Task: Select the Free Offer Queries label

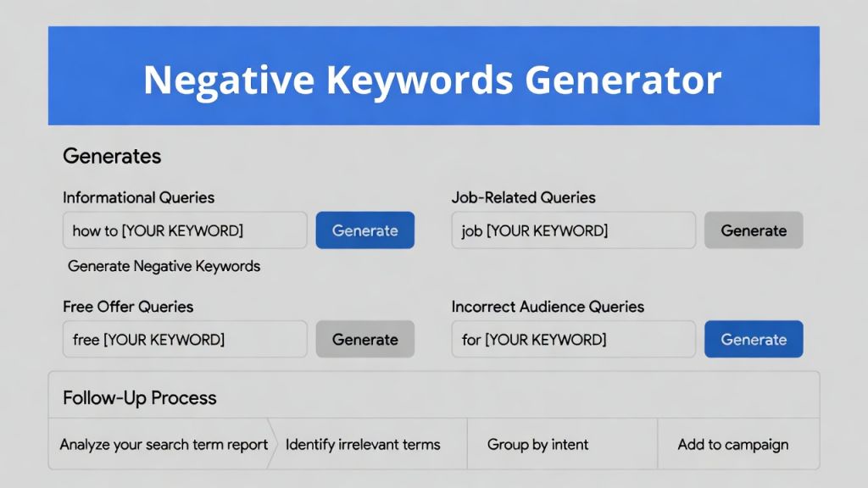Action: click(x=128, y=307)
